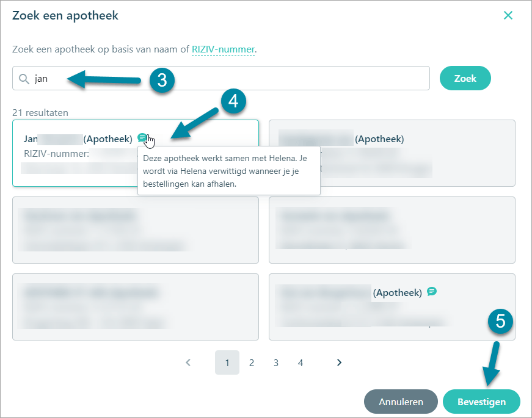Select the Jan (Apotheek) result card
532x418 pixels.
pos(136,153)
